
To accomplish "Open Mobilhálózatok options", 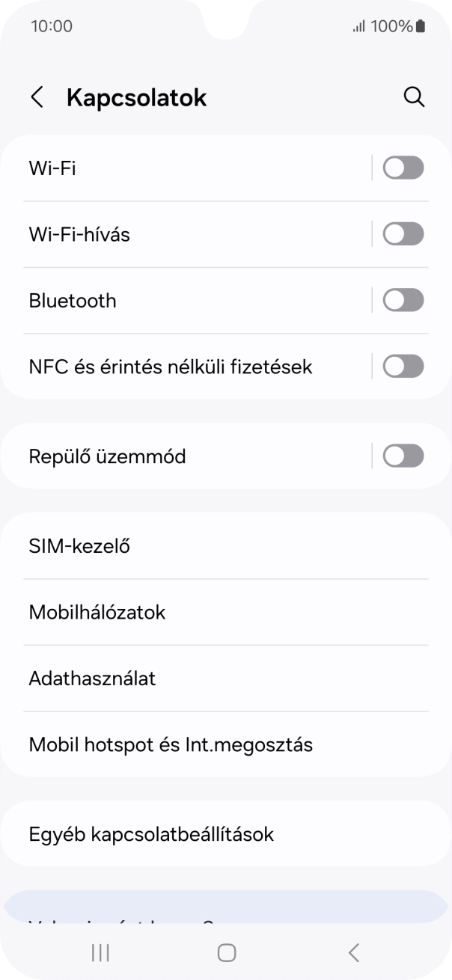I will click(225, 611).
